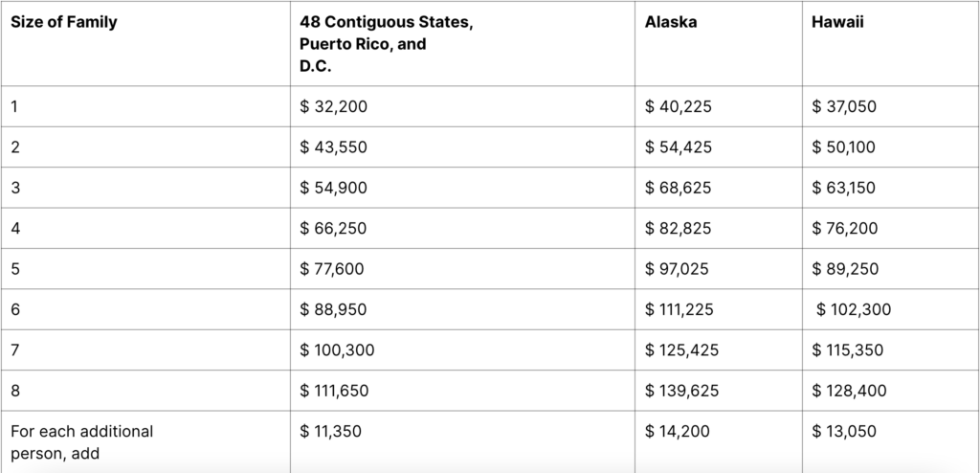Click the $ 100,300 cell

tap(337, 350)
